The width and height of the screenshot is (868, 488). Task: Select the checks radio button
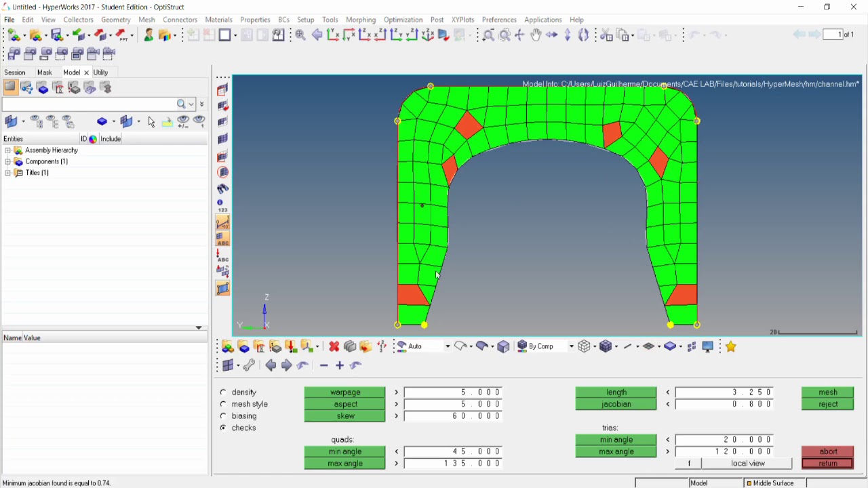[223, 428]
